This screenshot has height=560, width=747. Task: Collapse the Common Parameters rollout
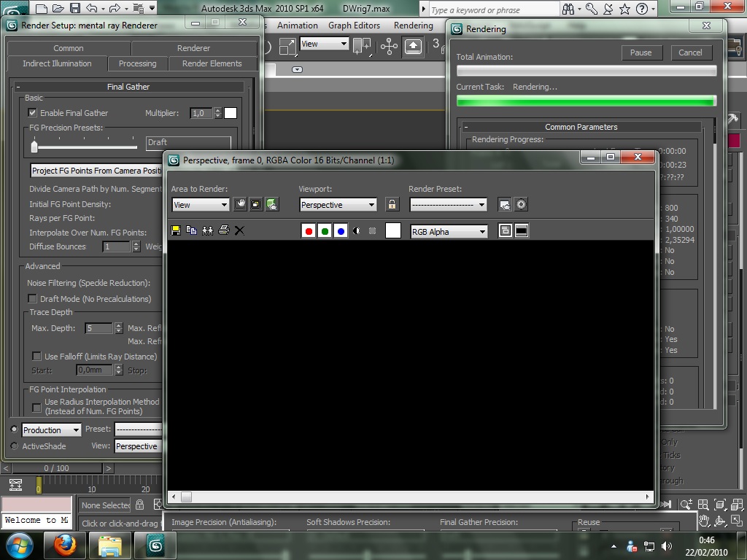466,127
